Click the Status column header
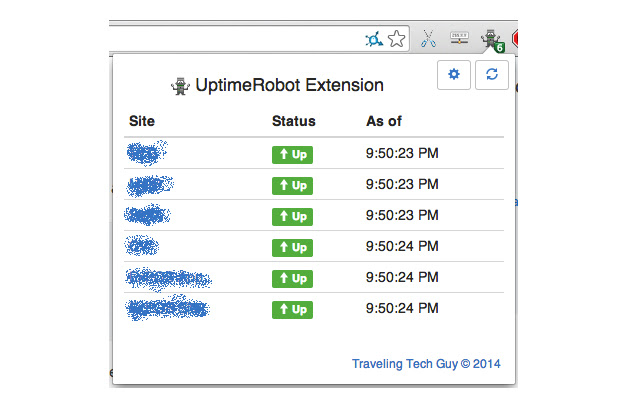 click(294, 121)
